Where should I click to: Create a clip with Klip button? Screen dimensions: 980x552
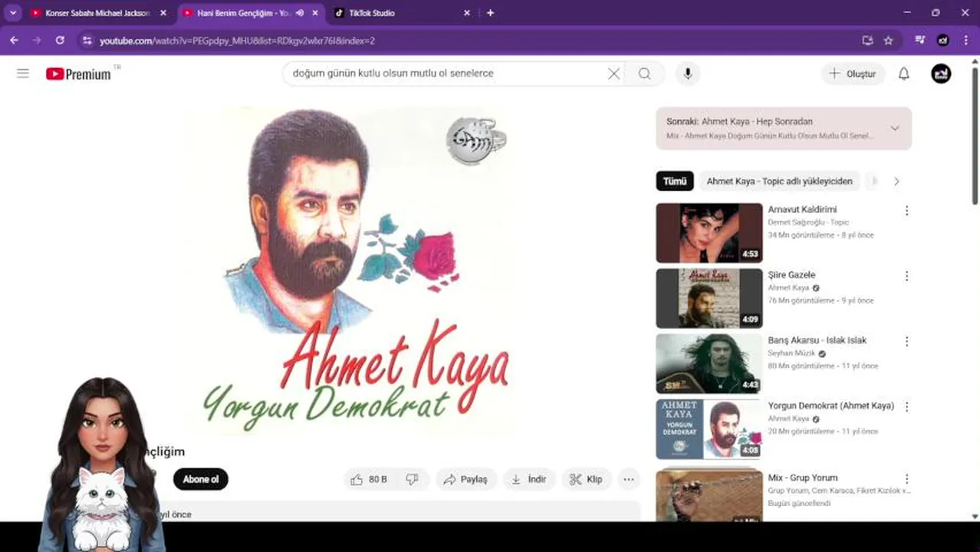587,479
